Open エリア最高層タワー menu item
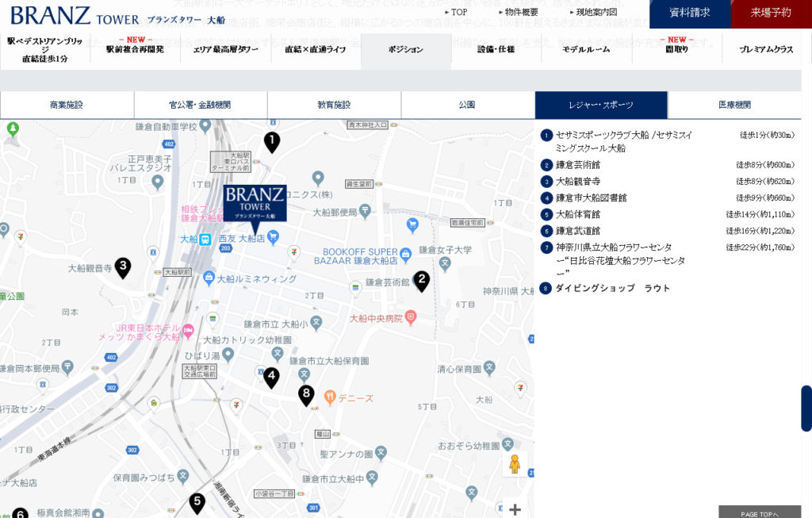 [225, 50]
